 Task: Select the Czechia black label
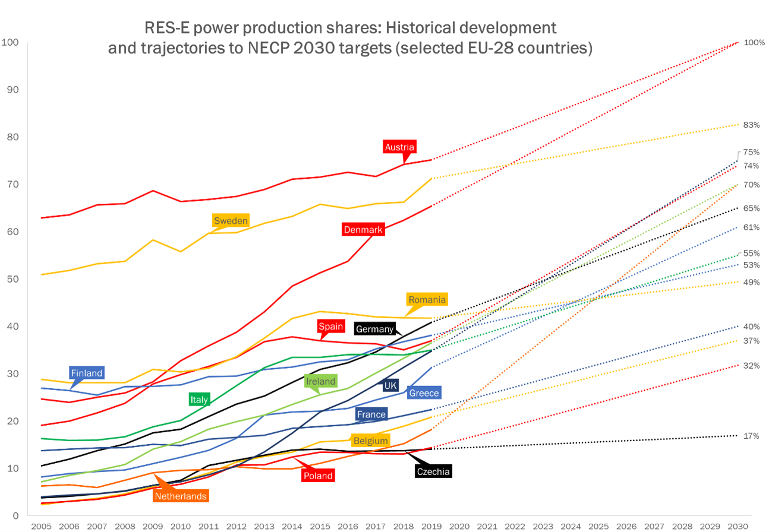(x=433, y=471)
